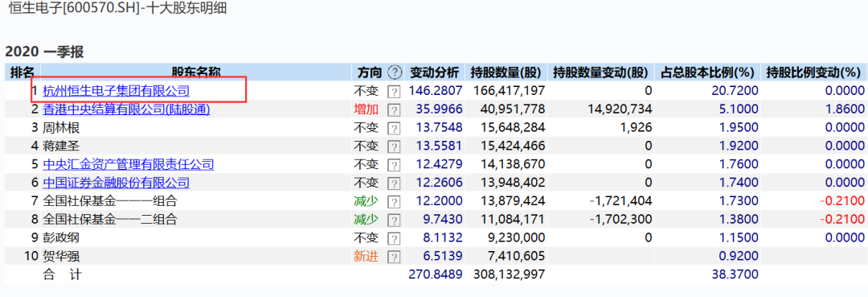
Task: Click total shareholding 308,132,997
Action: (510, 274)
